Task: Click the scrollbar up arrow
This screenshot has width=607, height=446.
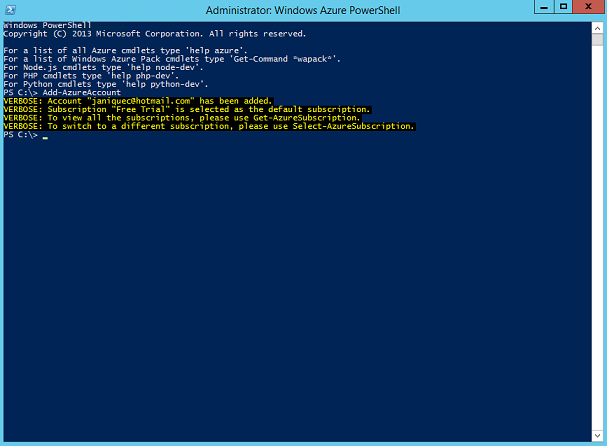Action: (597, 28)
